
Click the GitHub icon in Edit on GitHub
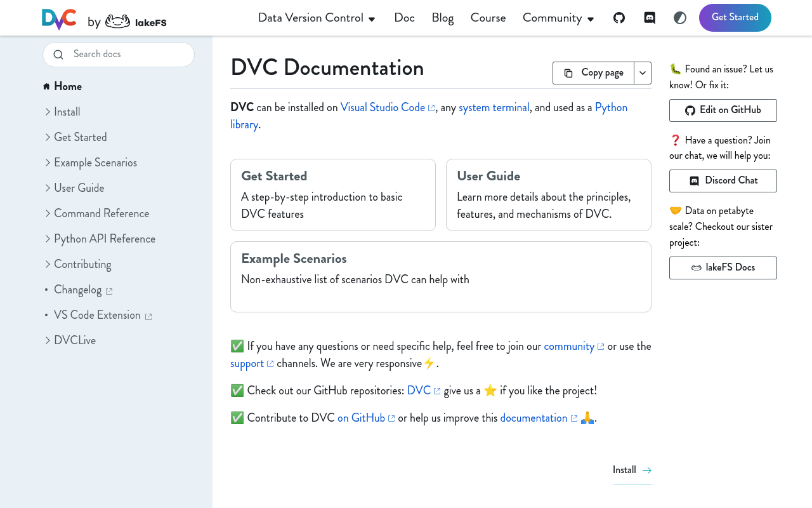tap(690, 110)
